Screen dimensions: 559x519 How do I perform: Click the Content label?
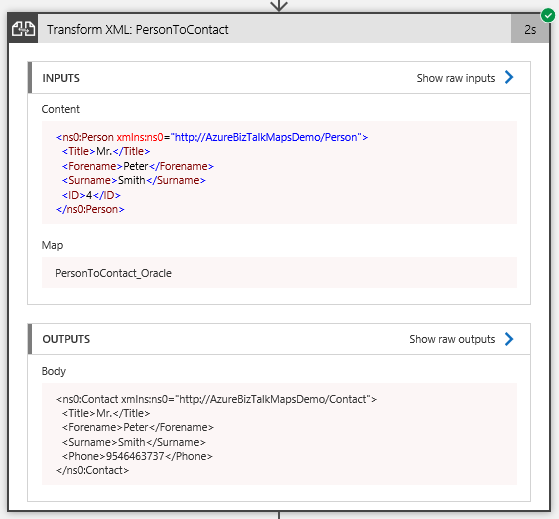[61, 109]
